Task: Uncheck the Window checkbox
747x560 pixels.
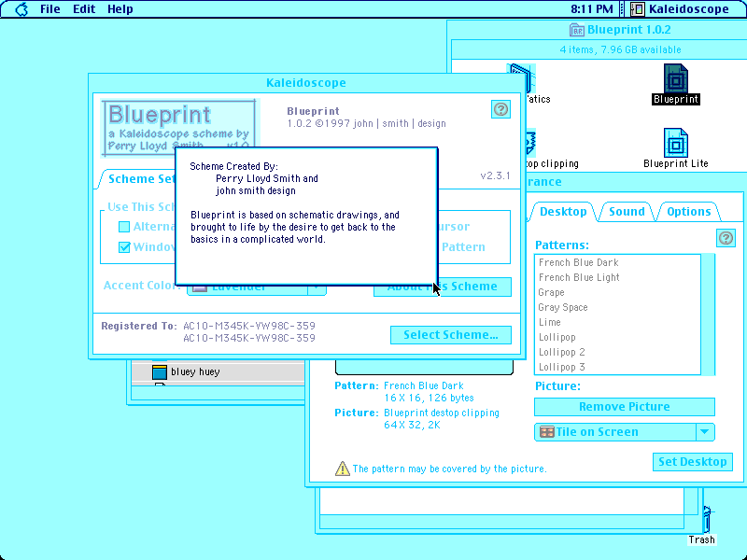Action: pyautogui.click(x=124, y=247)
